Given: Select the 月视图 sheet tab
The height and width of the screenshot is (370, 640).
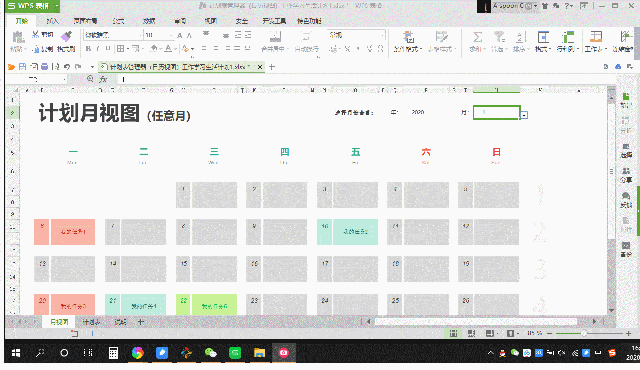Looking at the screenshot, I should [x=59, y=322].
